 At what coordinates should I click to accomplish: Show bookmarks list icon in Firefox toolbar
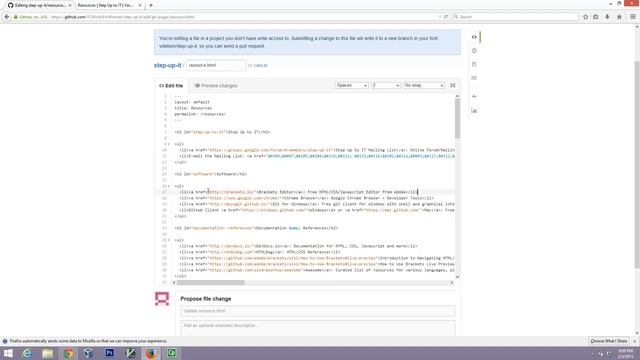tap(596, 17)
